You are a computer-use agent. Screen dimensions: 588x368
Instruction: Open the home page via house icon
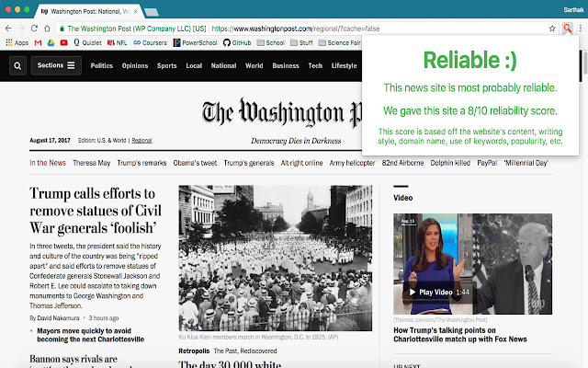click(47, 29)
